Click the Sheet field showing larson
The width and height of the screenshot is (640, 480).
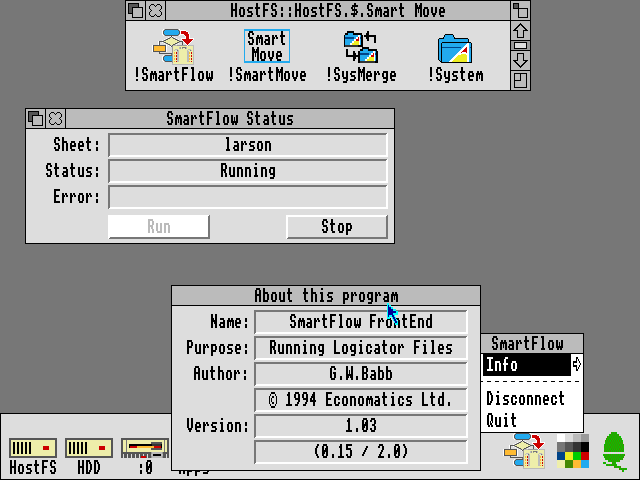coord(248,145)
